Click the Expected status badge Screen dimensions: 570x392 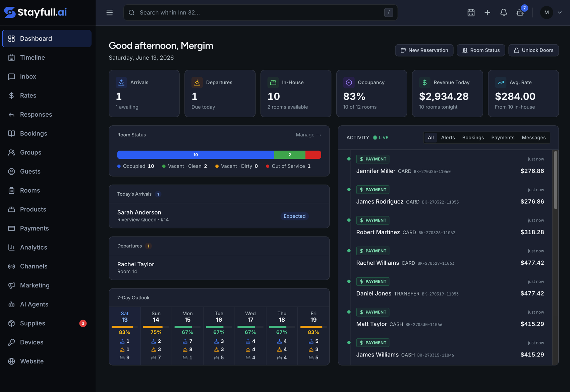coord(294,216)
